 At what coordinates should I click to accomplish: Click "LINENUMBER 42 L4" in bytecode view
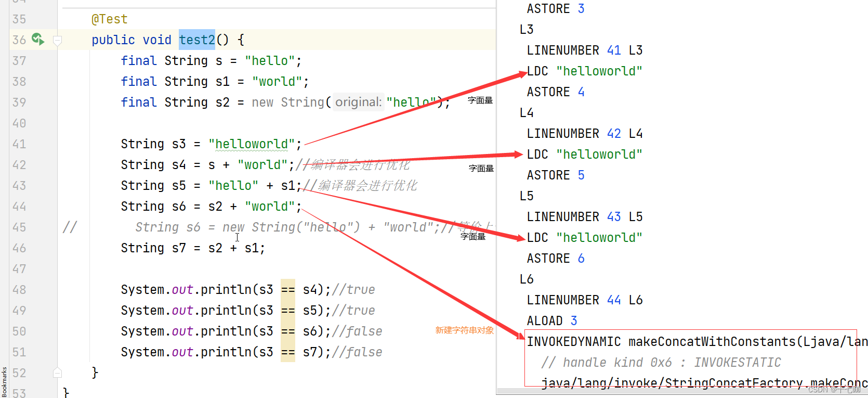585,134
